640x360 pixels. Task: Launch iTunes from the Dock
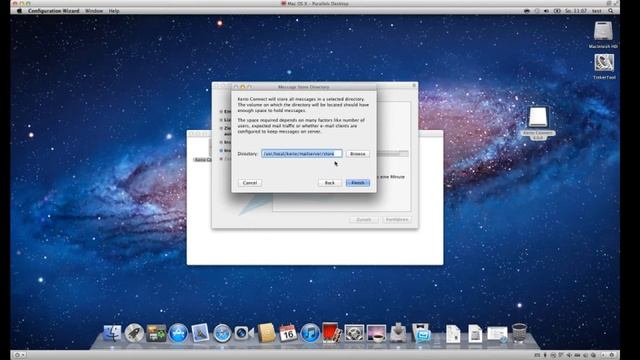pyautogui.click(x=310, y=333)
